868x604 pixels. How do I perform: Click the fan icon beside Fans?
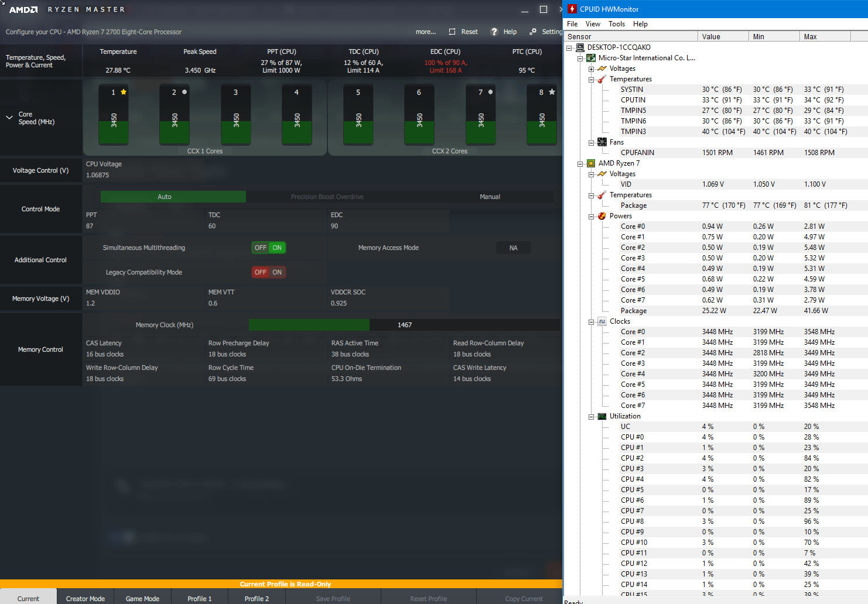(x=602, y=142)
